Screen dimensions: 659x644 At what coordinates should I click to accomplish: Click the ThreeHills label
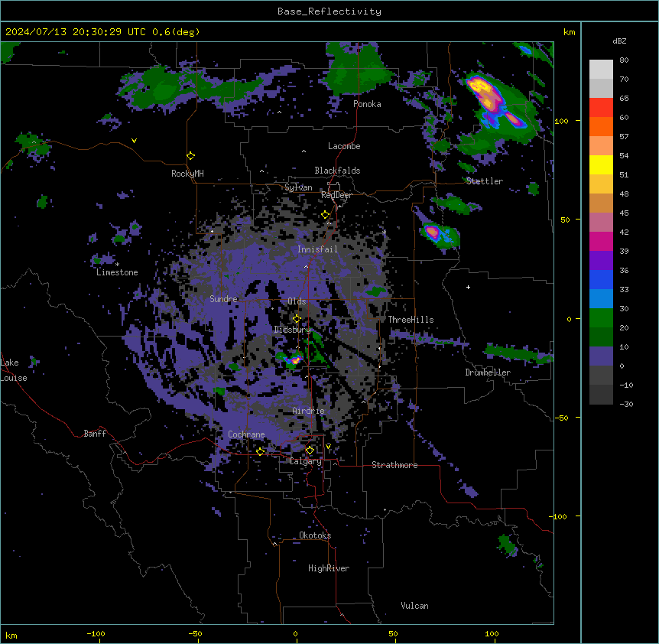pos(411,320)
